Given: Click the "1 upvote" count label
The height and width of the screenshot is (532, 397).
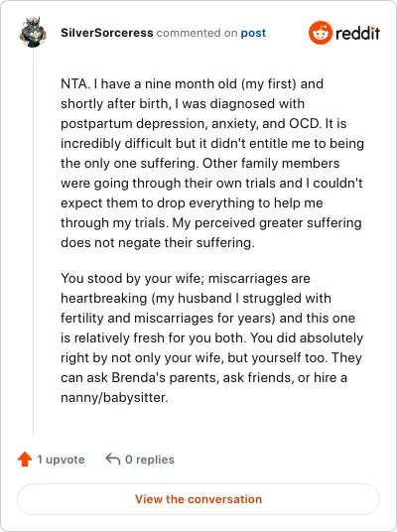Looking at the screenshot, I should 61,460.
